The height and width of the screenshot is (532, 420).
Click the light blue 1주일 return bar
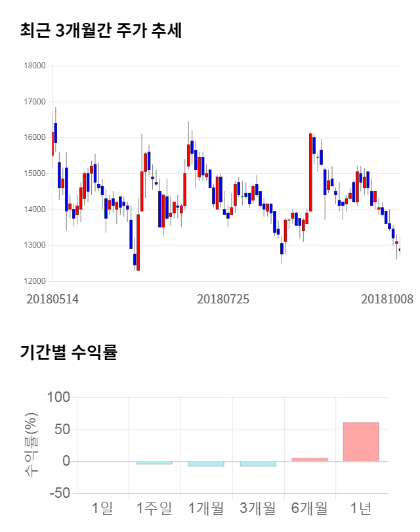(x=154, y=463)
